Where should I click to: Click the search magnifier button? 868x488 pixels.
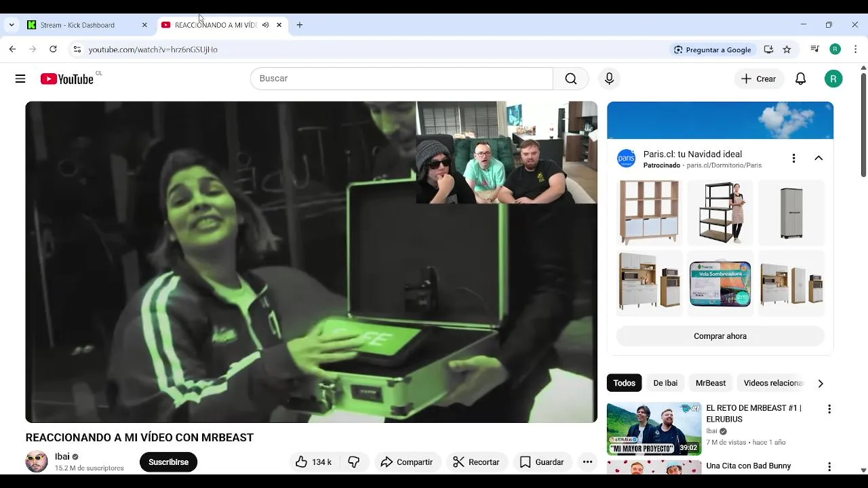tap(571, 79)
